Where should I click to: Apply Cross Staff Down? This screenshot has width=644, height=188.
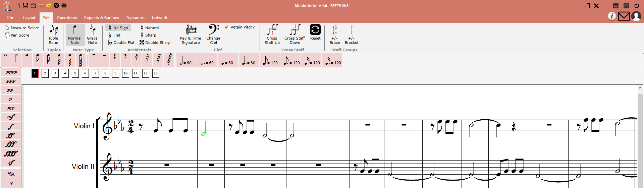tap(294, 35)
